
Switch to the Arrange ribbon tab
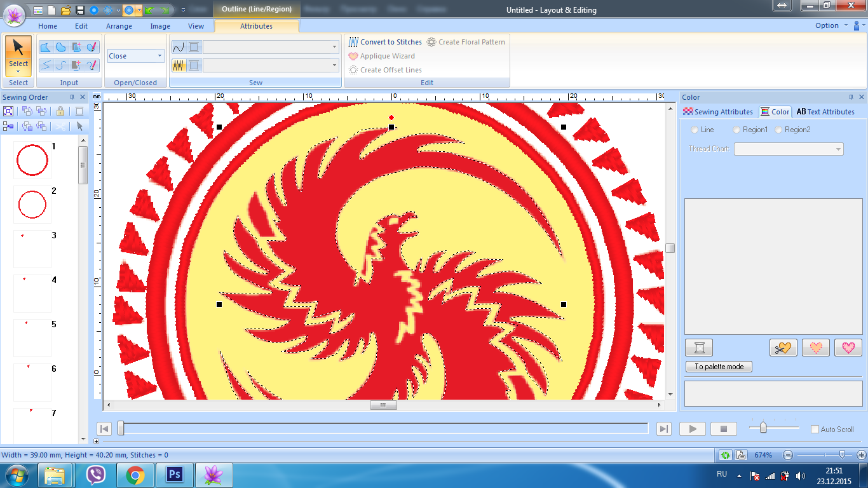pyautogui.click(x=119, y=26)
